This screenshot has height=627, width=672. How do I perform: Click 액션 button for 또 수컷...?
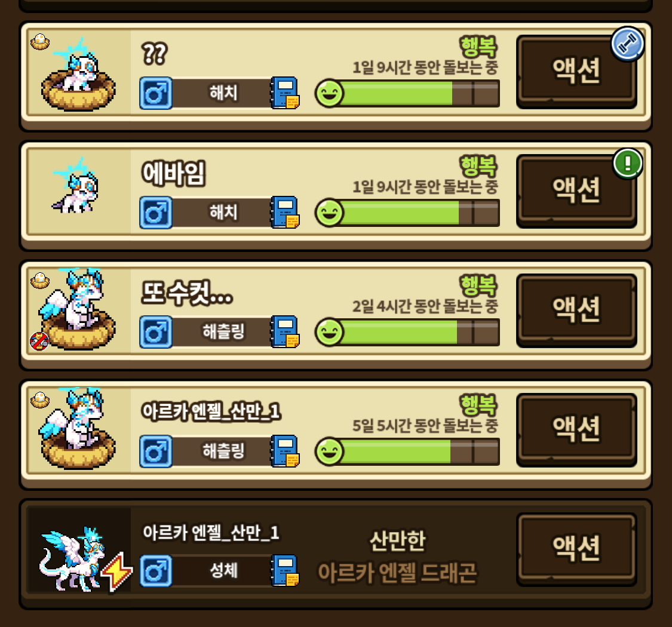click(576, 311)
